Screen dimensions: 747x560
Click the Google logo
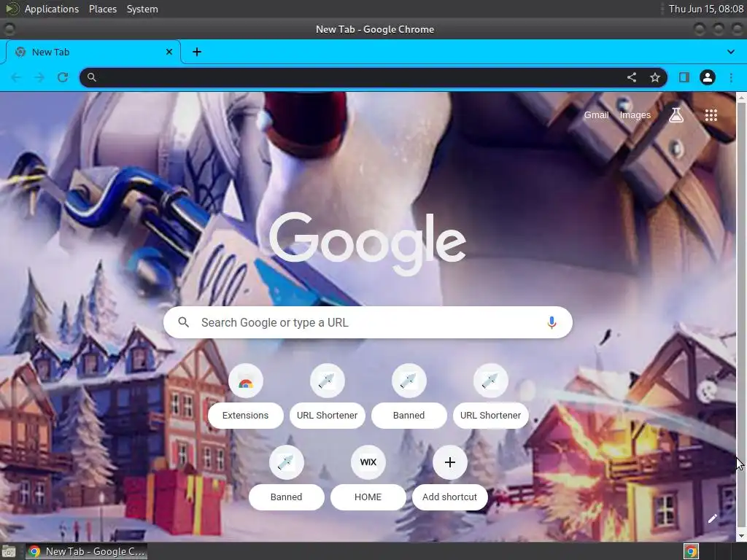[x=368, y=244]
